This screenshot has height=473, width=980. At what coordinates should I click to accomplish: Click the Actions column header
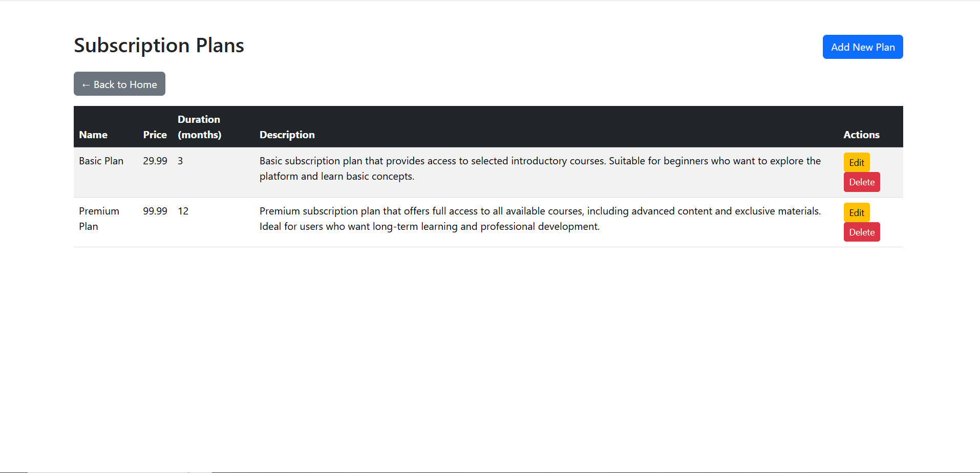861,135
